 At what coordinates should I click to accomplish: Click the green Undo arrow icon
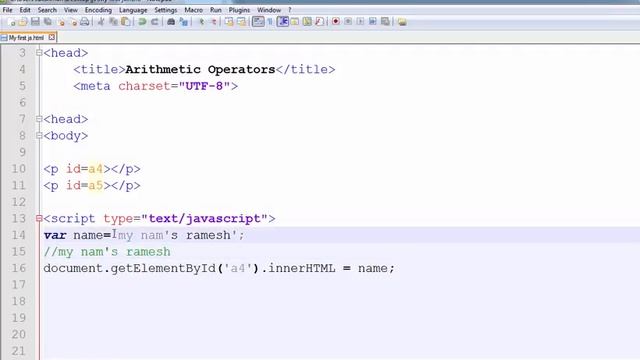[142, 22]
